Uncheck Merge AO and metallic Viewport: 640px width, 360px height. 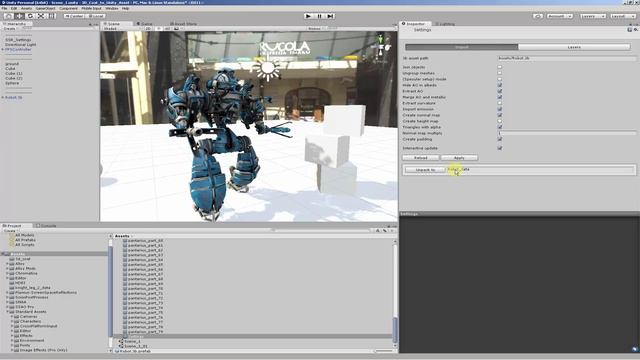coord(500,97)
